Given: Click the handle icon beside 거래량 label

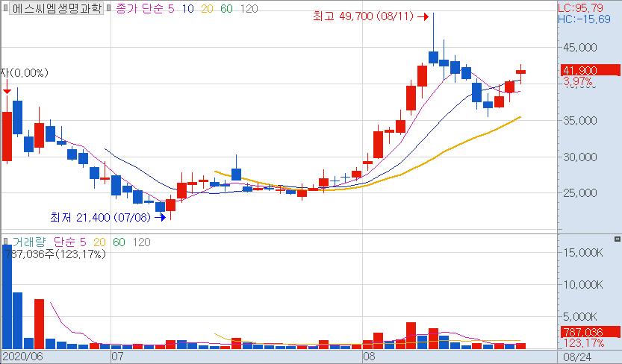Looking at the screenshot, I should click(x=5, y=241).
